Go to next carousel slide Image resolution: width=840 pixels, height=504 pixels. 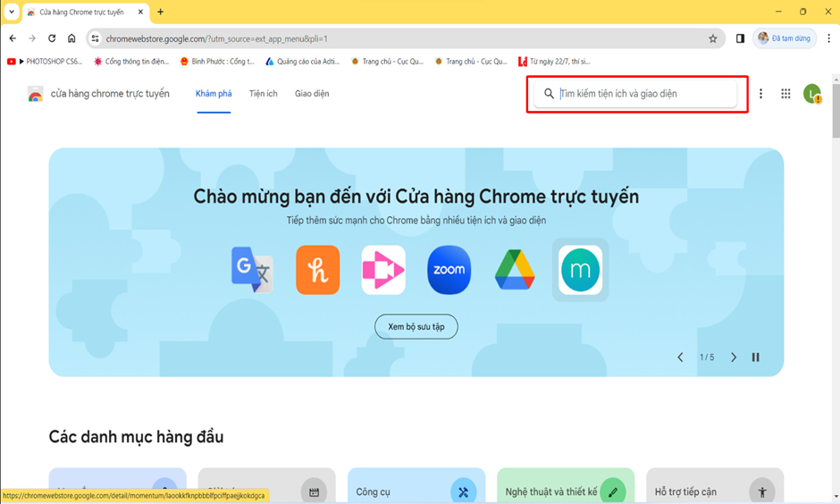(x=734, y=357)
